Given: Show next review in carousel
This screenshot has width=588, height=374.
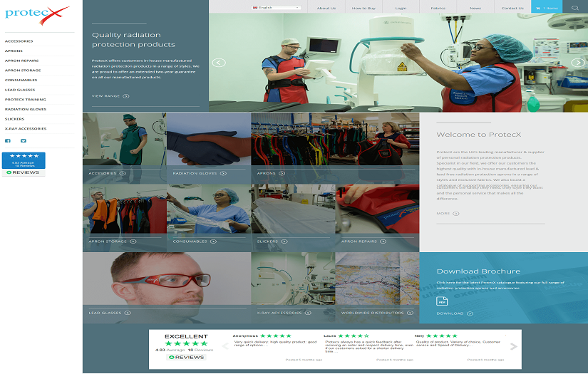Looking at the screenshot, I should 514,346.
